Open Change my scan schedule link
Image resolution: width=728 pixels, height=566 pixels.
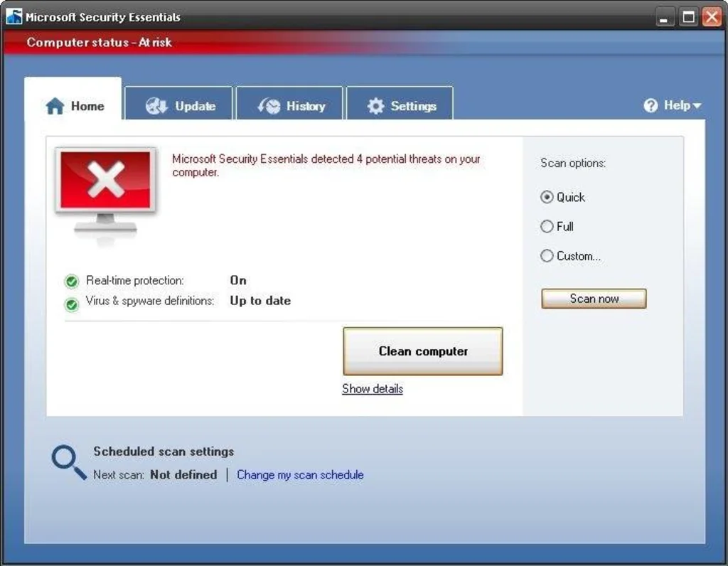[x=300, y=474]
